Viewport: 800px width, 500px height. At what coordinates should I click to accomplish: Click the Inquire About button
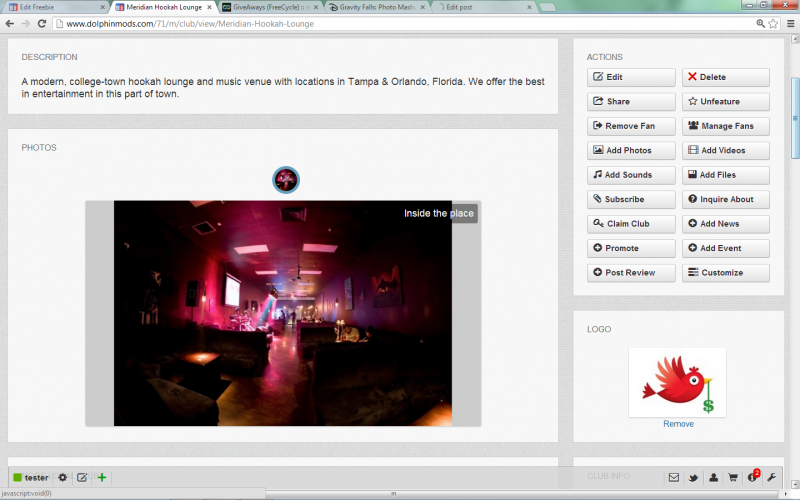click(x=726, y=199)
